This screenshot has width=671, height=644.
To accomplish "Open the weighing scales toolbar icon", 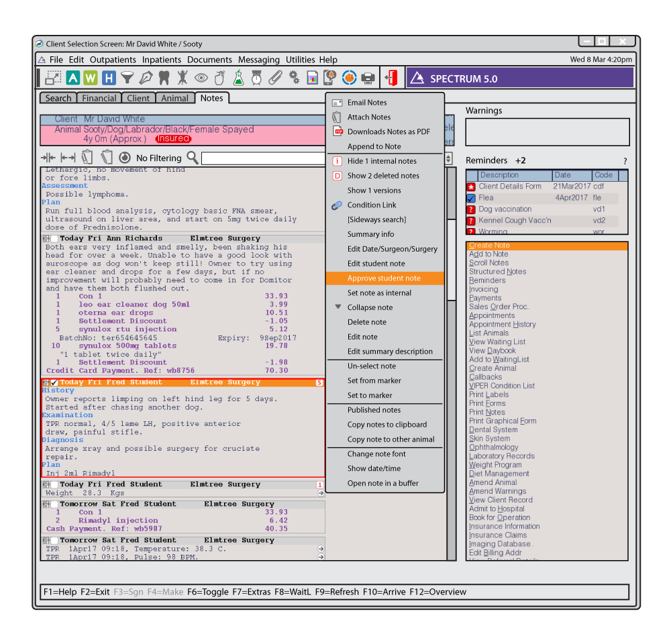I will click(256, 78).
